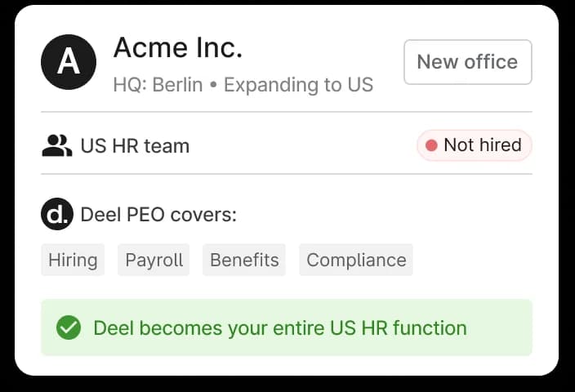
Task: Click the people icon beside US HR team
Action: coord(57,146)
